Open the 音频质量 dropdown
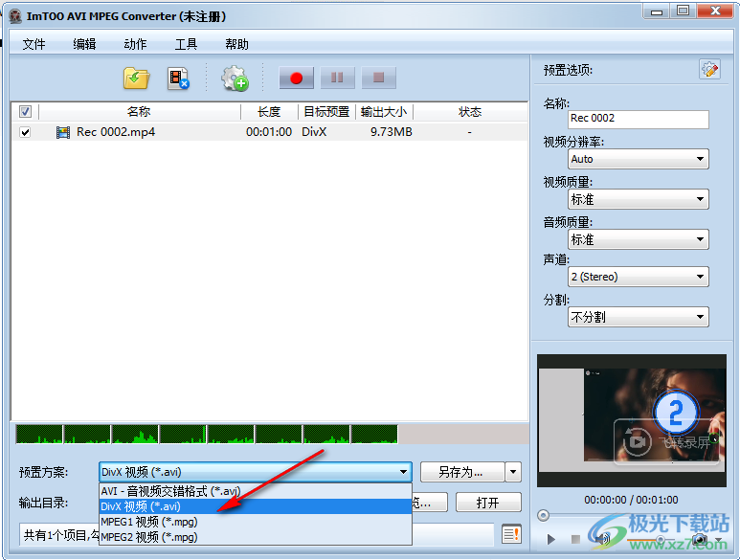The height and width of the screenshot is (560, 740). tap(639, 239)
